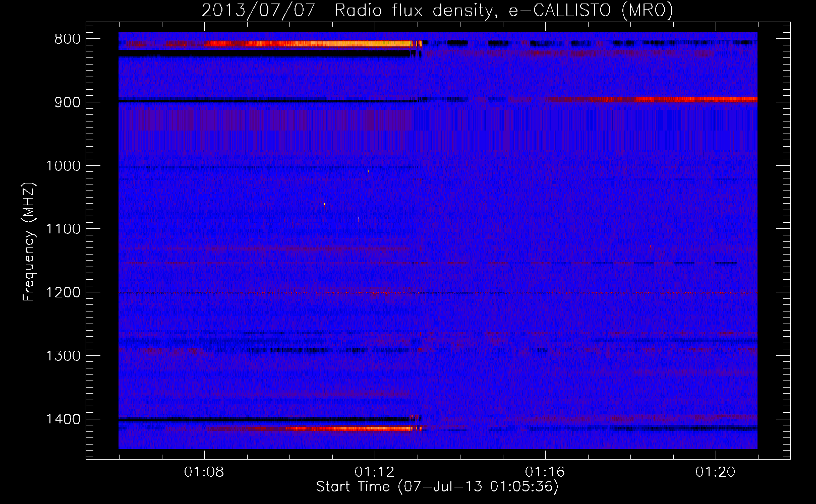Click the Start Time axis caption
This screenshot has height=504, width=816.
[x=437, y=487]
